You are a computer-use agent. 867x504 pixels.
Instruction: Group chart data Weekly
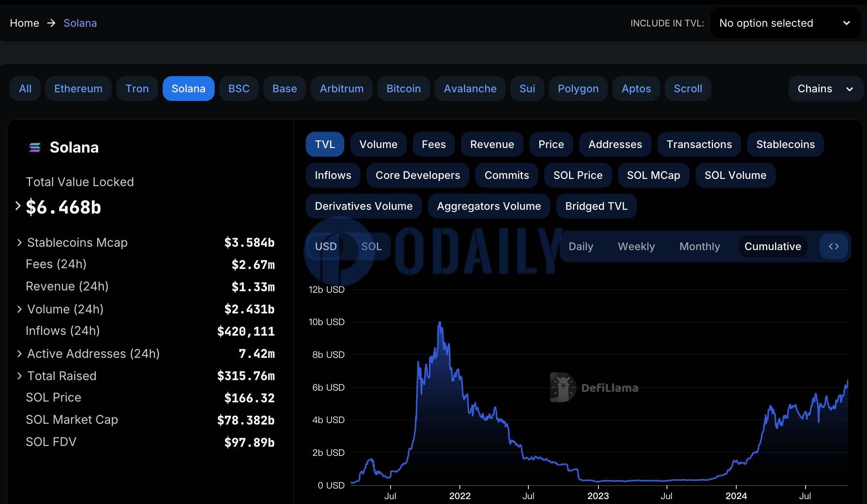[636, 246]
